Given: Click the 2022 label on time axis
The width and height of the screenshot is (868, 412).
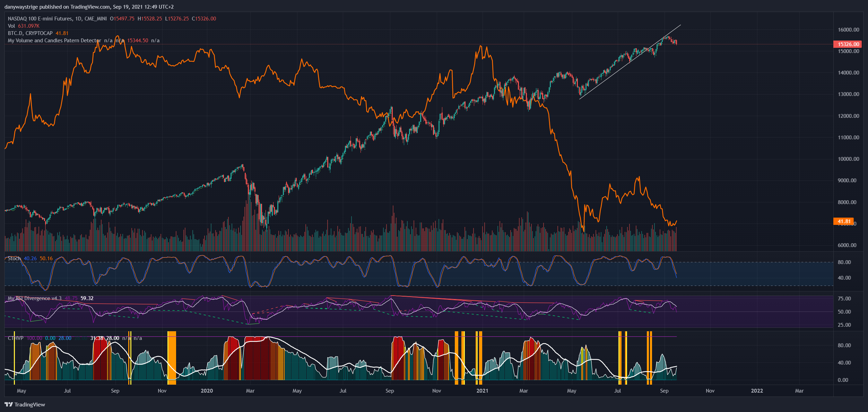Looking at the screenshot, I should point(757,391).
